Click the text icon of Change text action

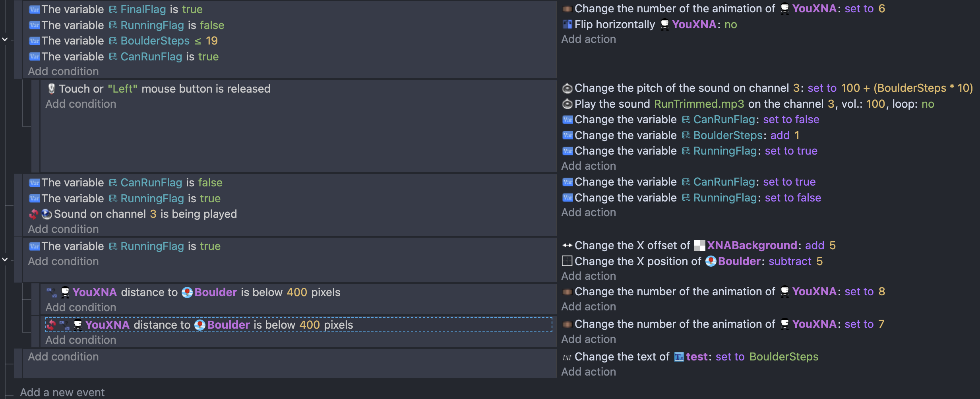tap(567, 357)
